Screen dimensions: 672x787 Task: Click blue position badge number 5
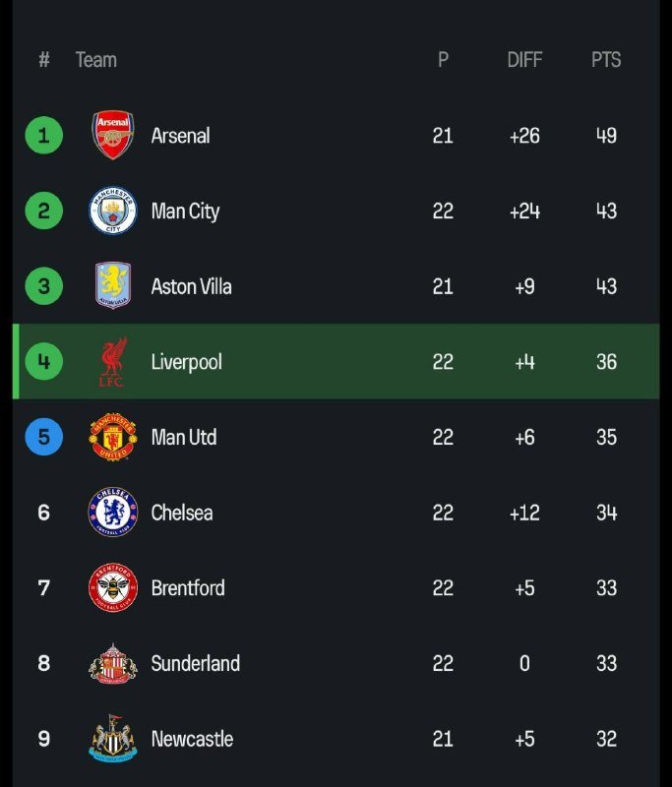[43, 437]
